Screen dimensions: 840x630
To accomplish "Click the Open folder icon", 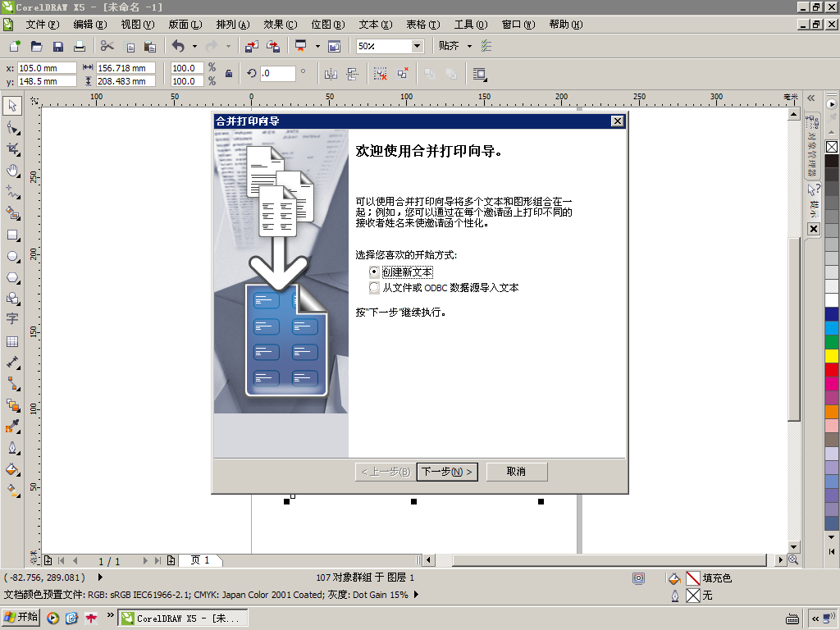I will [36, 46].
